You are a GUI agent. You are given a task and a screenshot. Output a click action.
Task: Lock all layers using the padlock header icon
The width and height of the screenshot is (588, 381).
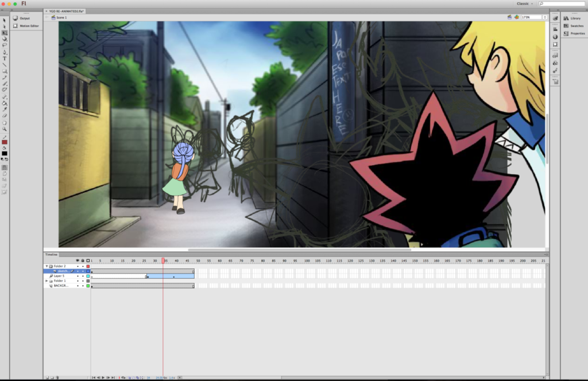tap(83, 261)
